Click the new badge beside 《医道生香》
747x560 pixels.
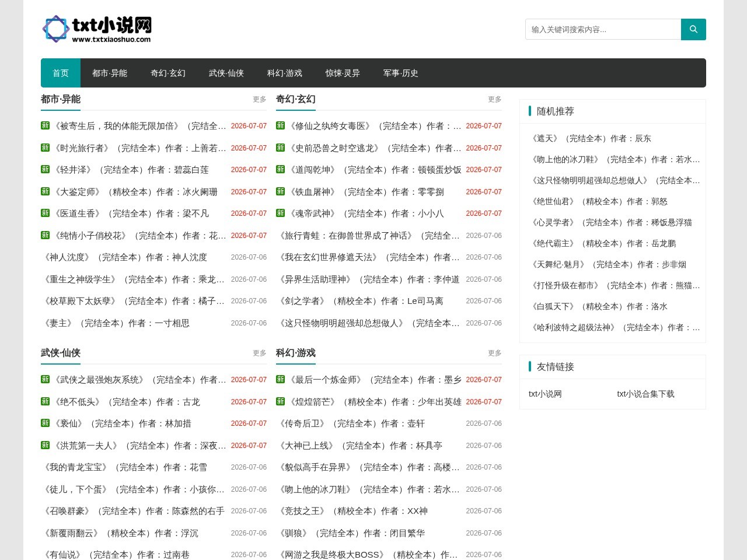(x=45, y=213)
